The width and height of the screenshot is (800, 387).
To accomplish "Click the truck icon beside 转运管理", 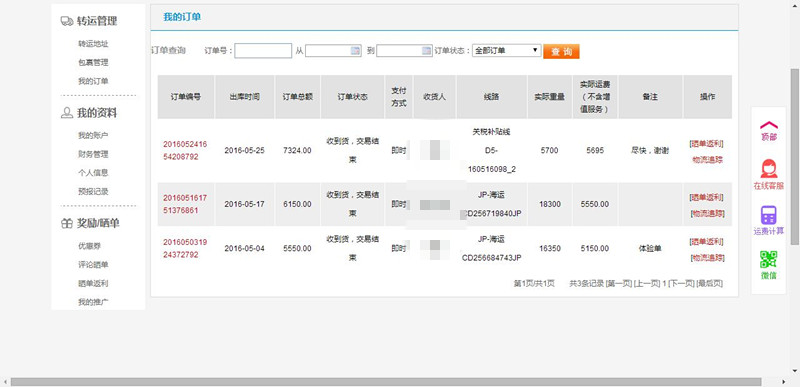I will pos(66,21).
